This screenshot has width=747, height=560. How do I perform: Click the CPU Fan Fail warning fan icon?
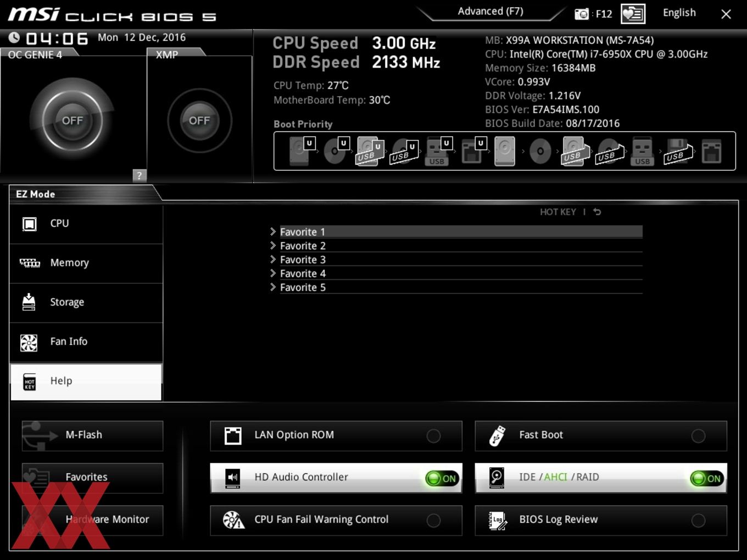(x=233, y=520)
